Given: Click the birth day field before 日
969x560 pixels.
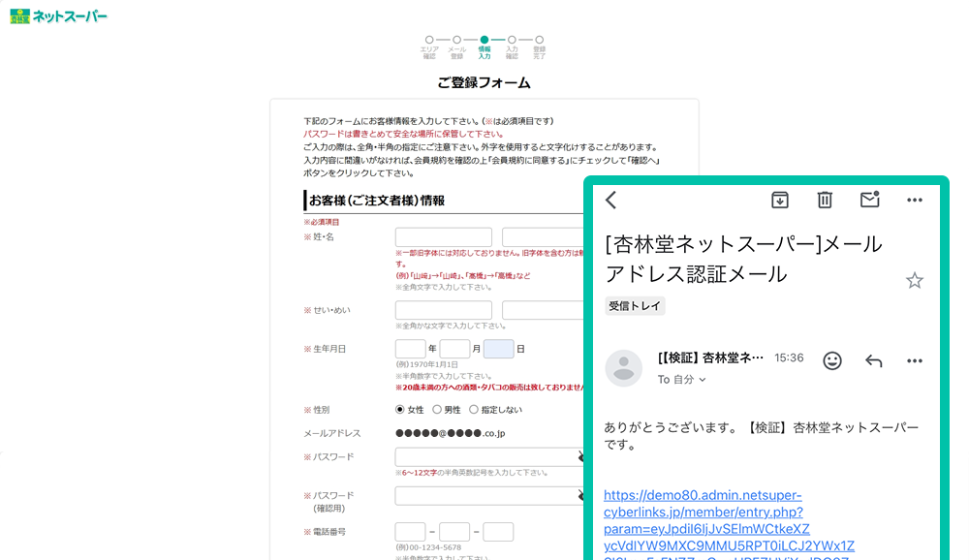Looking at the screenshot, I should (x=499, y=349).
